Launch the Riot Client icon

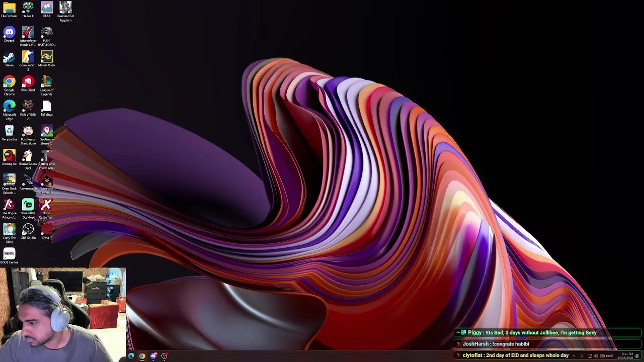(28, 83)
